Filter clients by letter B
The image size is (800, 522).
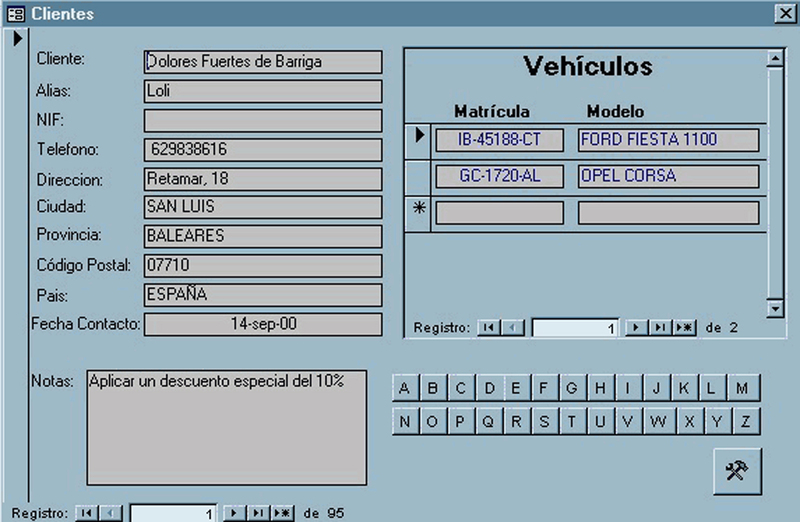click(433, 388)
